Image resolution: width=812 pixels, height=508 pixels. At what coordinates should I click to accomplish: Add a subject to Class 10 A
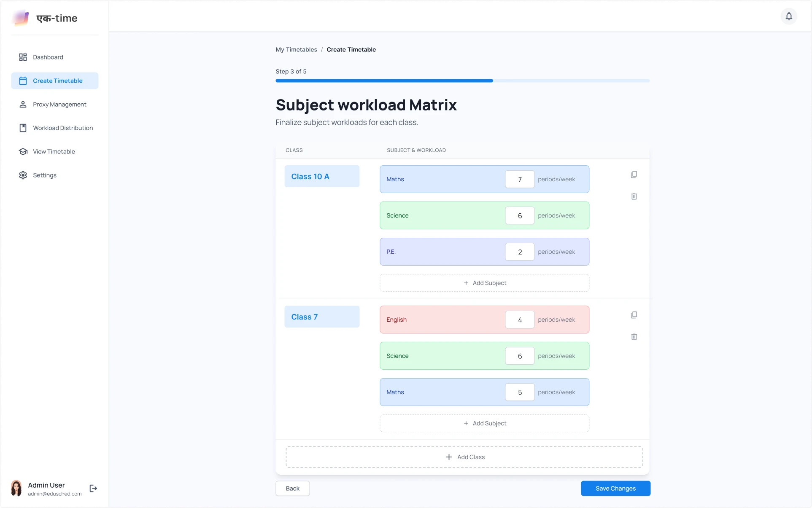484,283
